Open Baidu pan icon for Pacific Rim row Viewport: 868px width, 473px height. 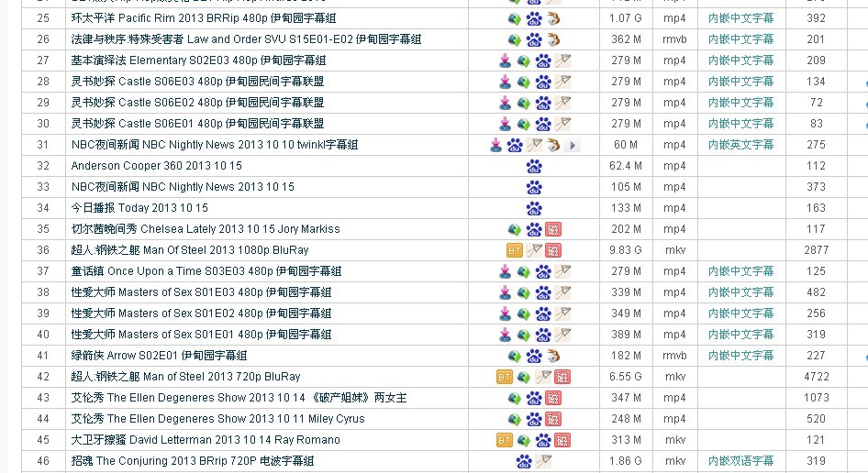(x=534, y=19)
